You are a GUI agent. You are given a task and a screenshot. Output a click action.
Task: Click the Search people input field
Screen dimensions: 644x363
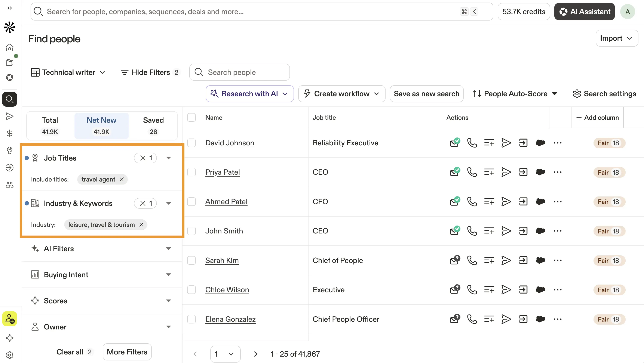click(x=239, y=72)
